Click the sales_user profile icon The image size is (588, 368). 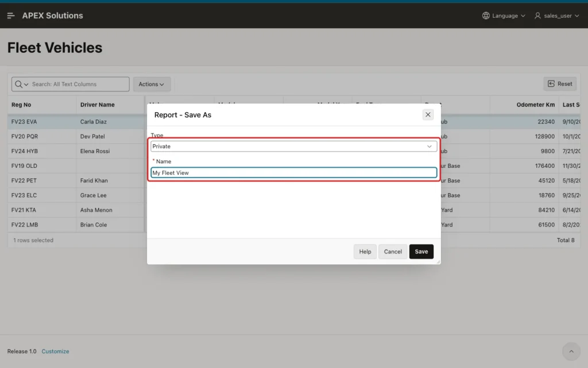point(537,16)
